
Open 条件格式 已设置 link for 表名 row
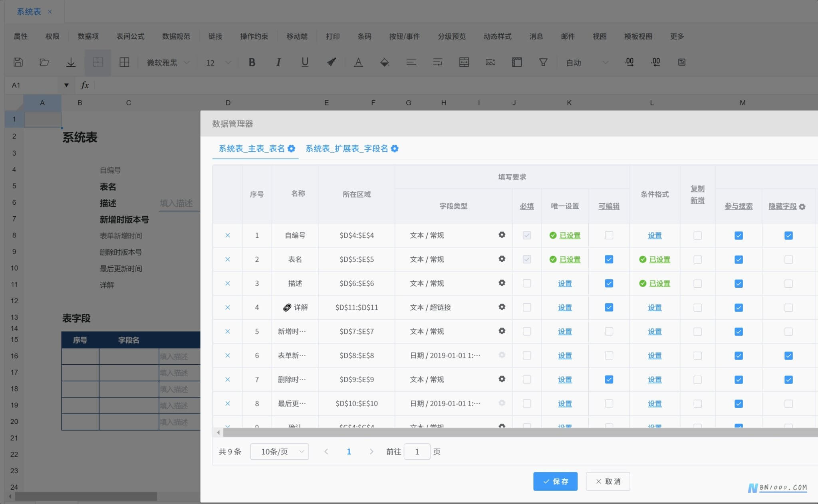(x=660, y=259)
